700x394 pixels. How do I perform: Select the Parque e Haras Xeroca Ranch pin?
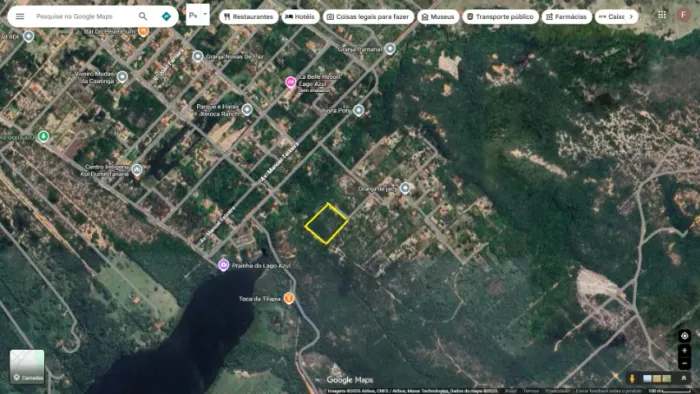point(247,109)
